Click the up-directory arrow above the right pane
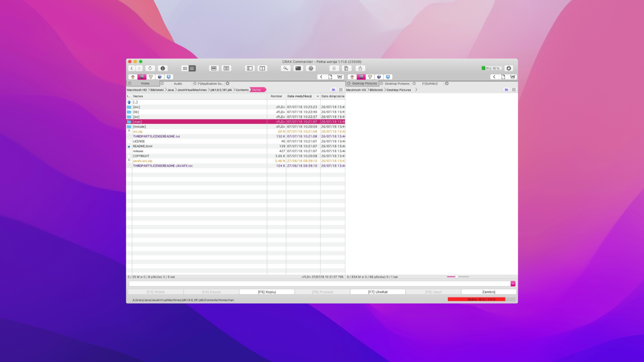Image resolution: width=644 pixels, height=362 pixels. [352, 77]
